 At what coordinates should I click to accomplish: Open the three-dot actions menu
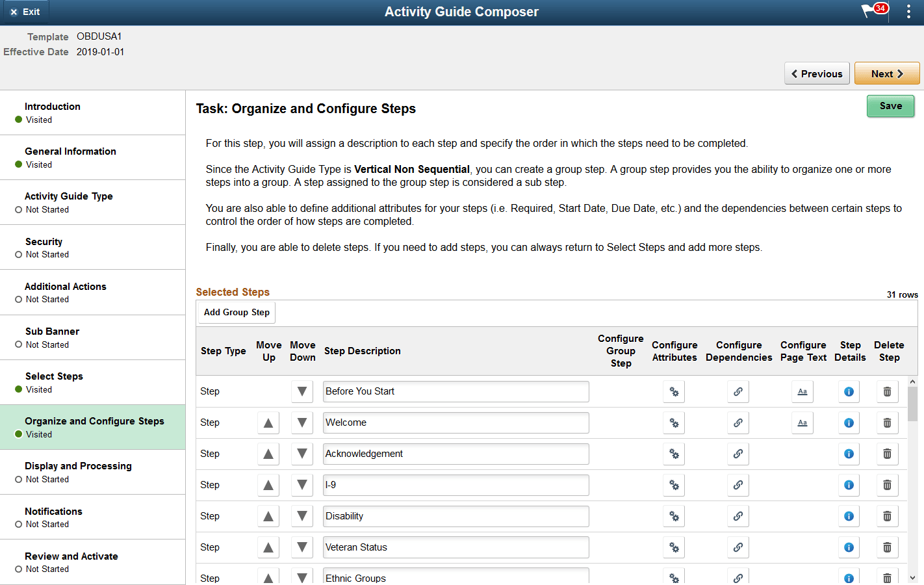pos(908,12)
